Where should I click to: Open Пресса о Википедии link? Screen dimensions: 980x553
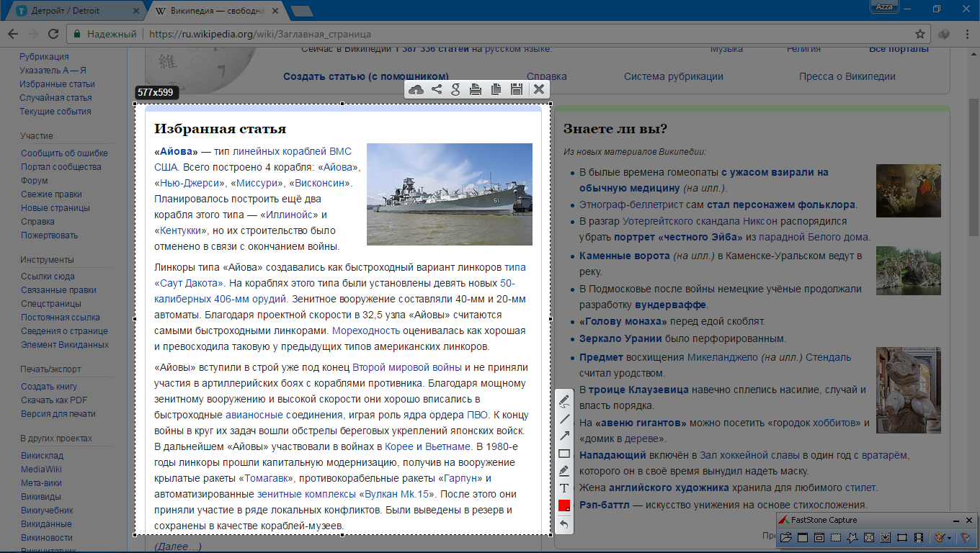click(x=847, y=76)
